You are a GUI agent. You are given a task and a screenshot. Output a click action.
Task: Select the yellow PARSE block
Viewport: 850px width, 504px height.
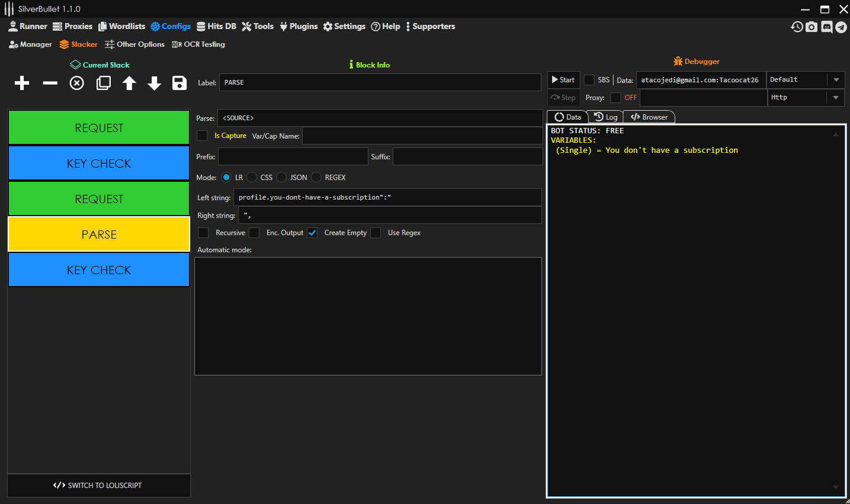click(x=99, y=235)
